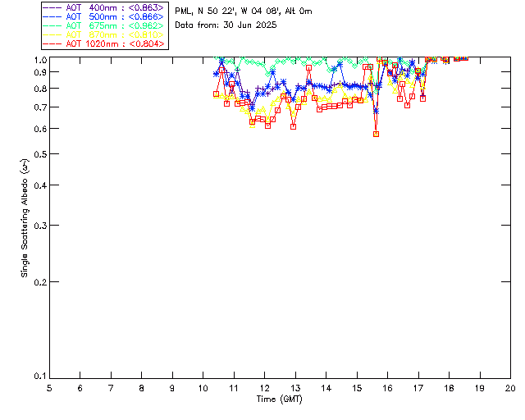Click the 0.5 y-axis label

(40, 155)
